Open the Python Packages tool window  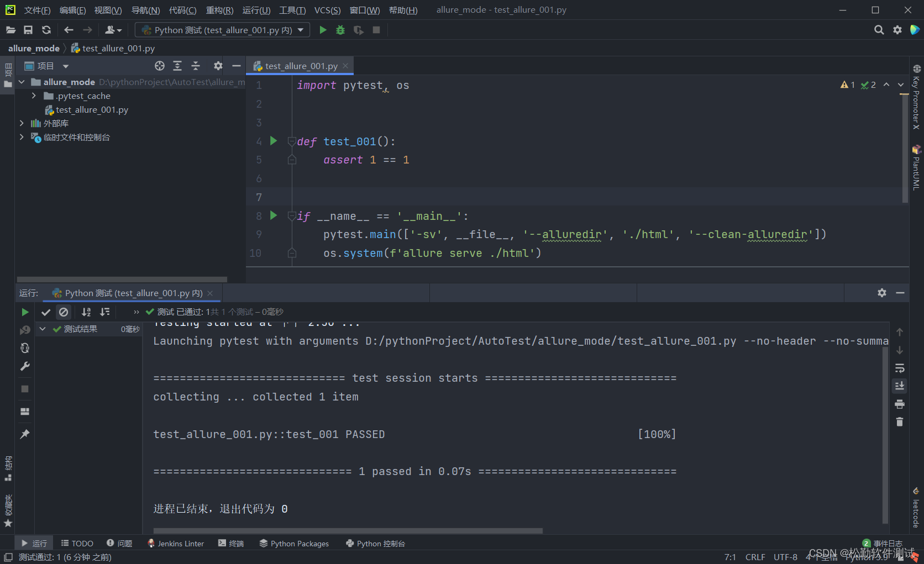coord(294,544)
